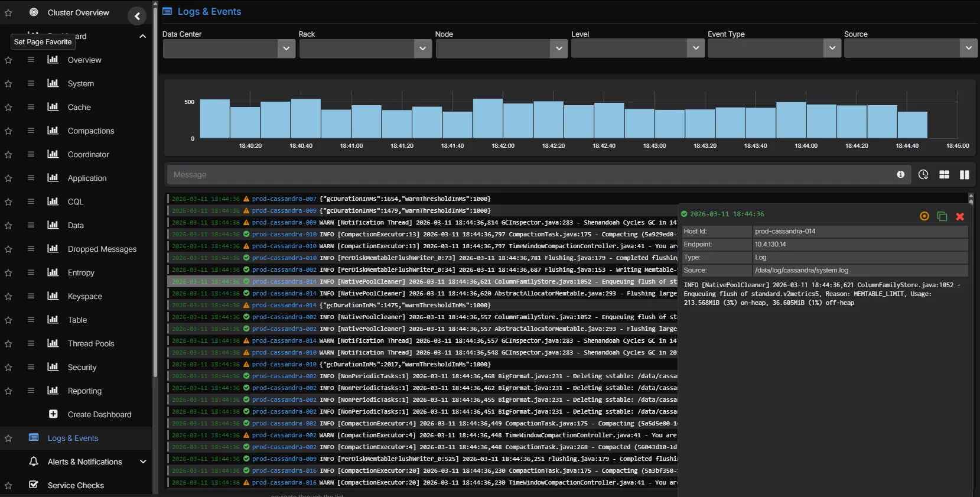Click the histogram bar at 18:44:00

coord(791,120)
